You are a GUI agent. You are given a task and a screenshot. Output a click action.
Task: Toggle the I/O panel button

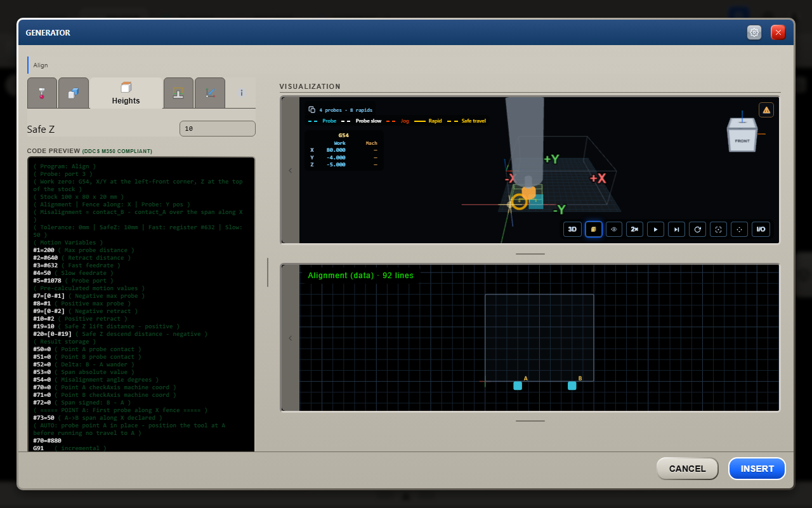pyautogui.click(x=761, y=229)
